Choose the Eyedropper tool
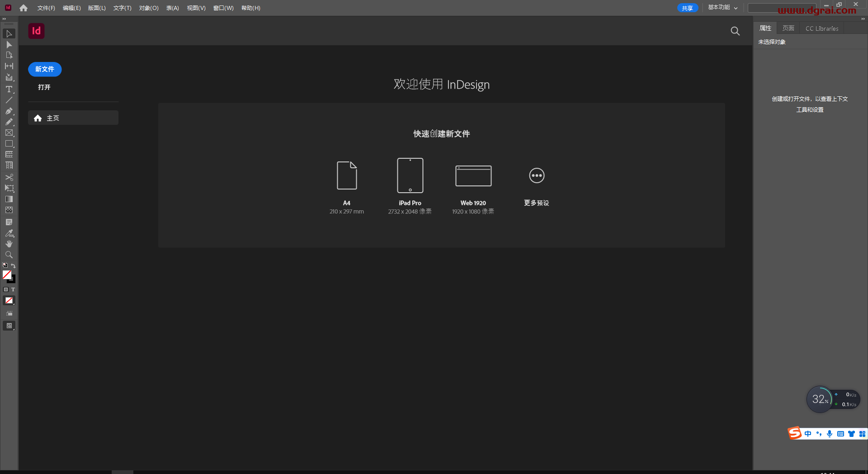This screenshot has height=474, width=868. (x=9, y=233)
